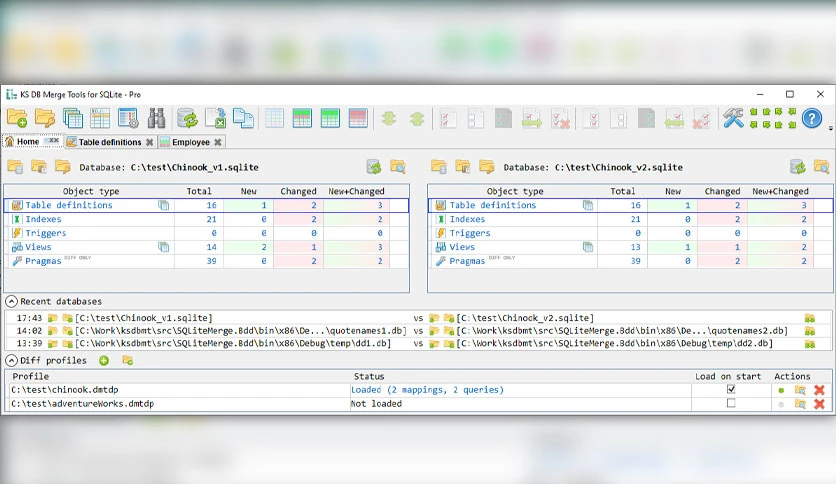Click left Views total value 14
This screenshot has height=484, width=836.
pos(212,247)
